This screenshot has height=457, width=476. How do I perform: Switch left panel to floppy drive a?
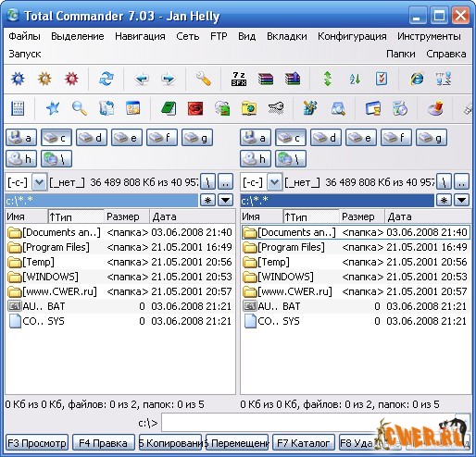click(21, 138)
